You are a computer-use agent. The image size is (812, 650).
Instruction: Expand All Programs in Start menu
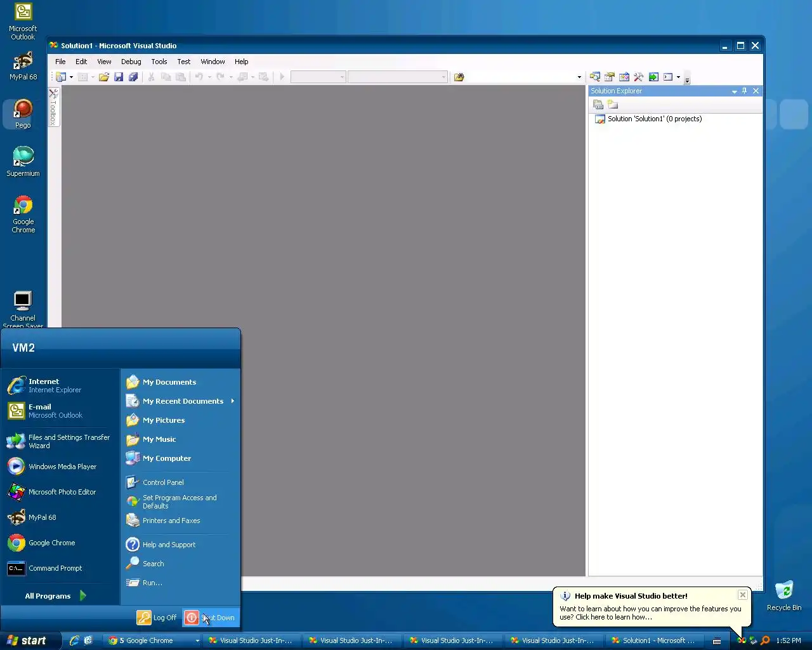click(x=56, y=595)
